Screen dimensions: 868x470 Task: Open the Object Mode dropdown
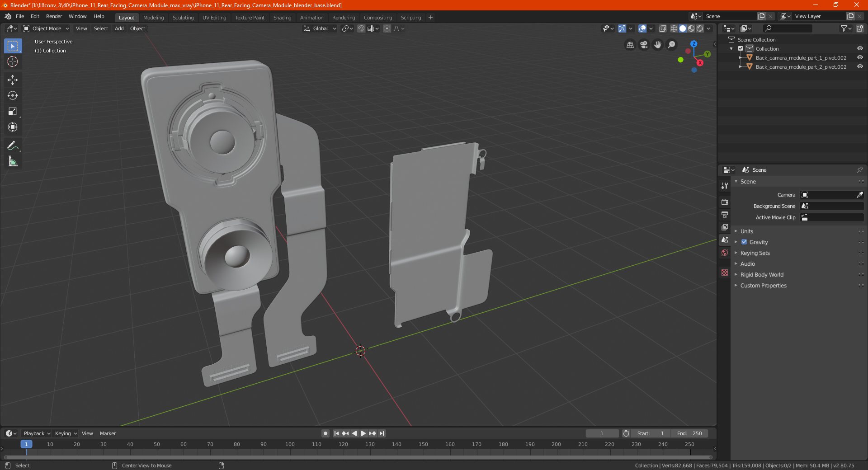[46, 28]
